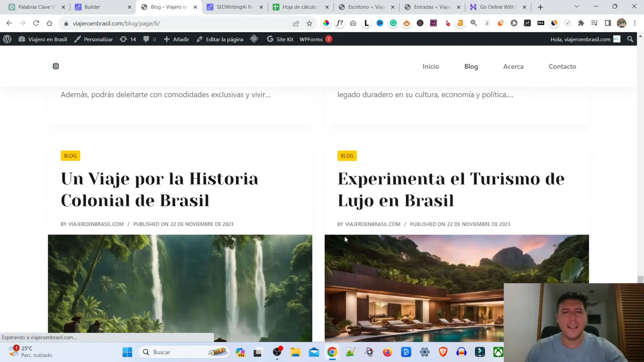Click author VIAJEROENBRASIL.COM under Turismo de Lujo post
Image resolution: width=644 pixels, height=362 pixels.
(373, 224)
